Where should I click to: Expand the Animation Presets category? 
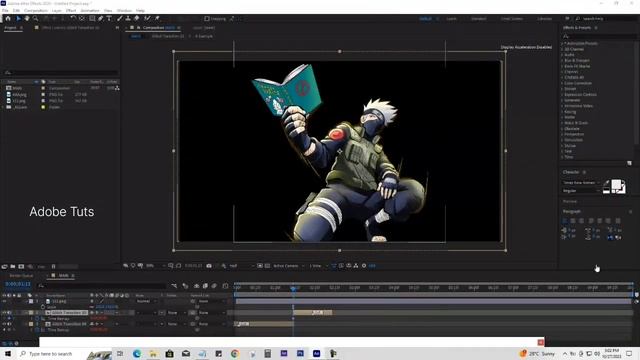click(562, 43)
